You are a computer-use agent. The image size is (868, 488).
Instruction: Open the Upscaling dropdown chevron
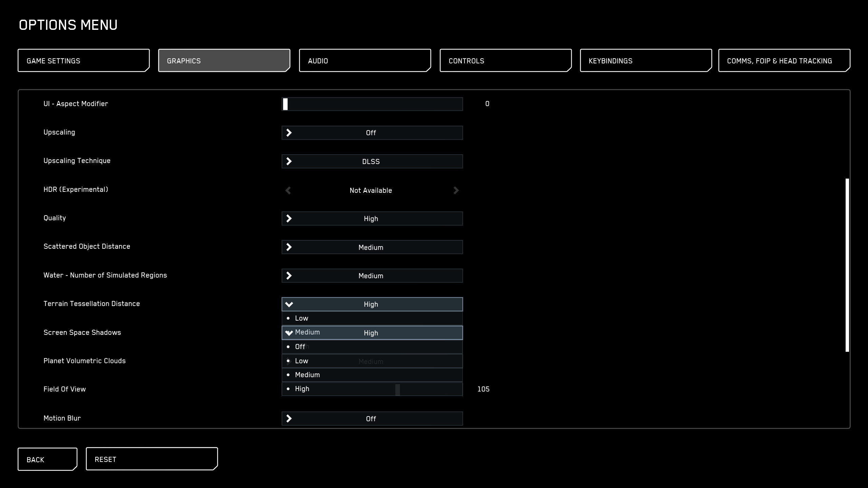(290, 133)
